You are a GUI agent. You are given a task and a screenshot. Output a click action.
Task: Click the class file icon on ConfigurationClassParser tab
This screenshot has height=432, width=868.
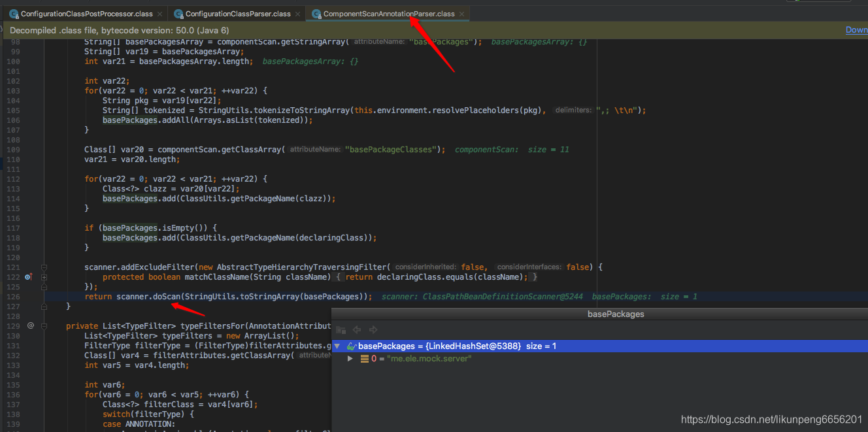(x=178, y=14)
